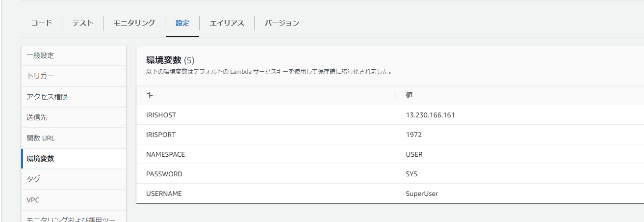Image resolution: width=644 pixels, height=222 pixels.
Task: Click the IRISHOST value 13.230.166.161
Action: (x=430, y=115)
